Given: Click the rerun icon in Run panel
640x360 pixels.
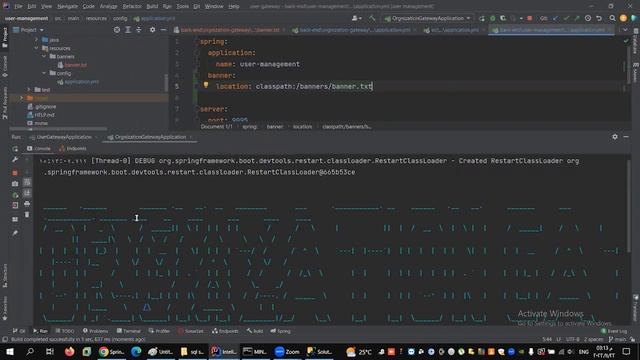Looking at the screenshot, I should 15,149.
